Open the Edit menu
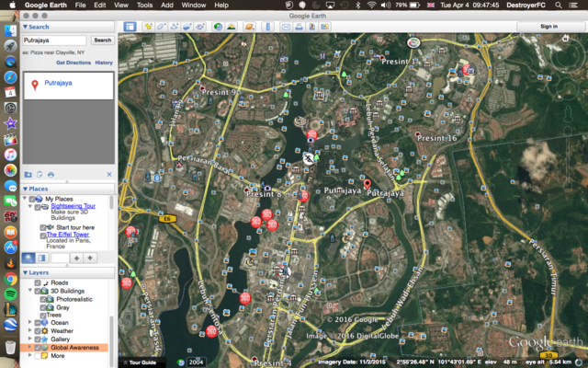 click(100, 5)
